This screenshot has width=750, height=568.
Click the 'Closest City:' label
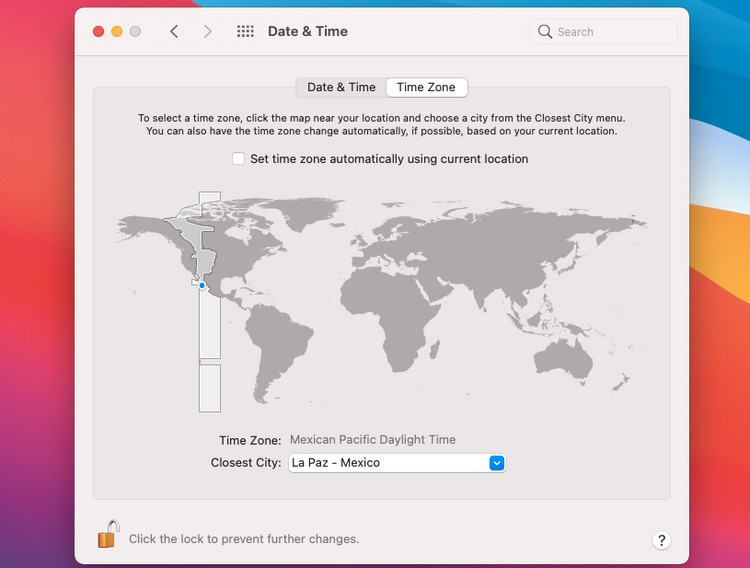click(x=246, y=463)
